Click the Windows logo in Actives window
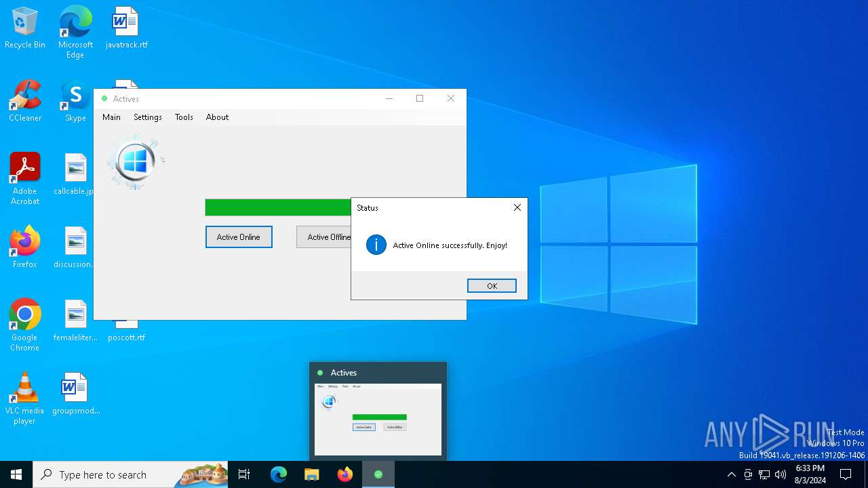 pos(136,162)
